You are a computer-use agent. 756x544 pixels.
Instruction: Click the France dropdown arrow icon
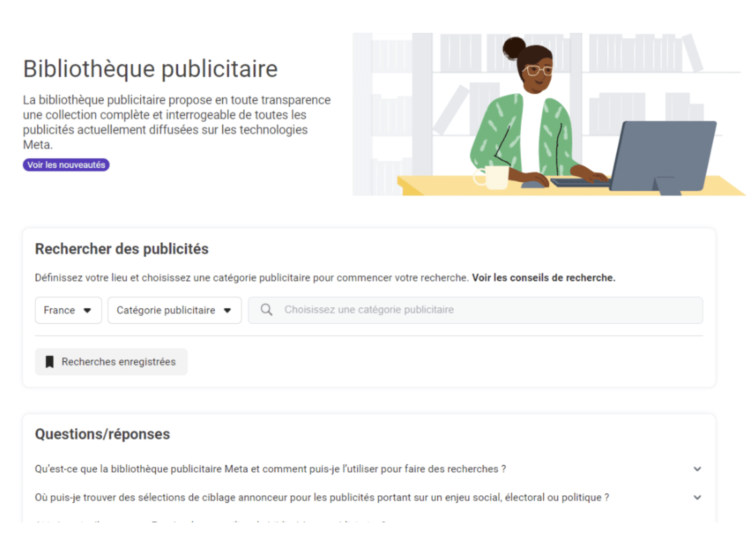point(87,310)
